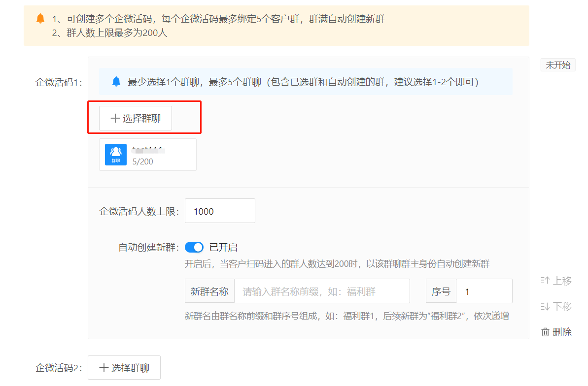This screenshot has height=386, width=588.
Task: Click the 5/200 member count on group card
Action: pos(143,161)
